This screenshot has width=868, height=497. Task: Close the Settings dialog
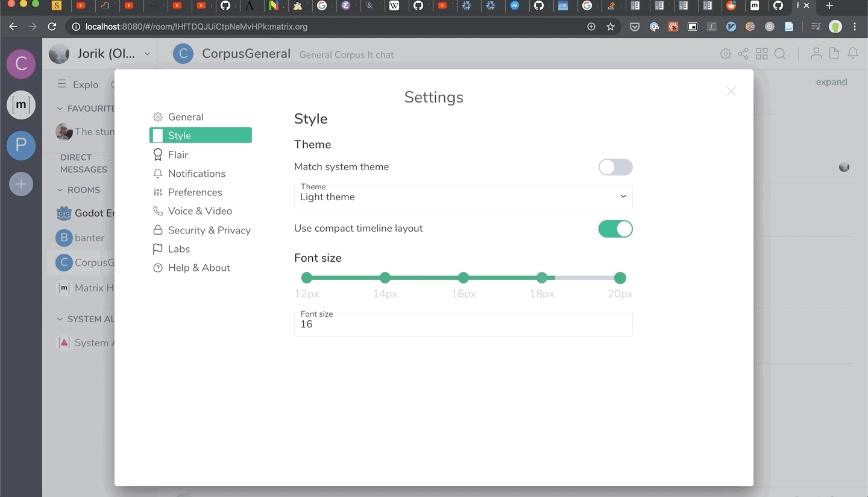pyautogui.click(x=731, y=91)
